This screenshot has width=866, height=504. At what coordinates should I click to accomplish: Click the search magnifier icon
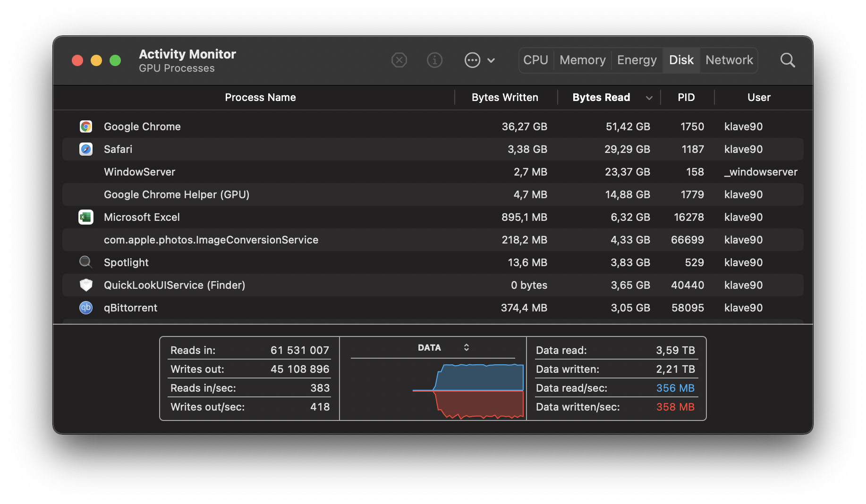click(788, 60)
